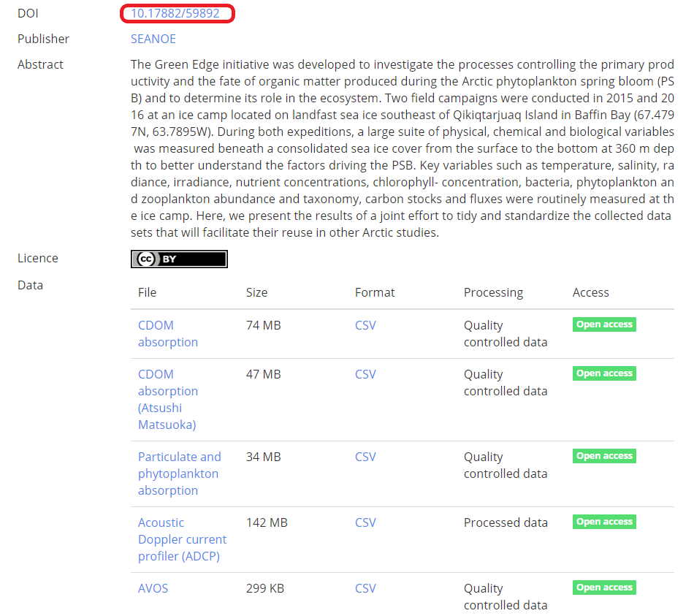
Task: Visit the SEANOE publisher page
Action: [x=153, y=39]
